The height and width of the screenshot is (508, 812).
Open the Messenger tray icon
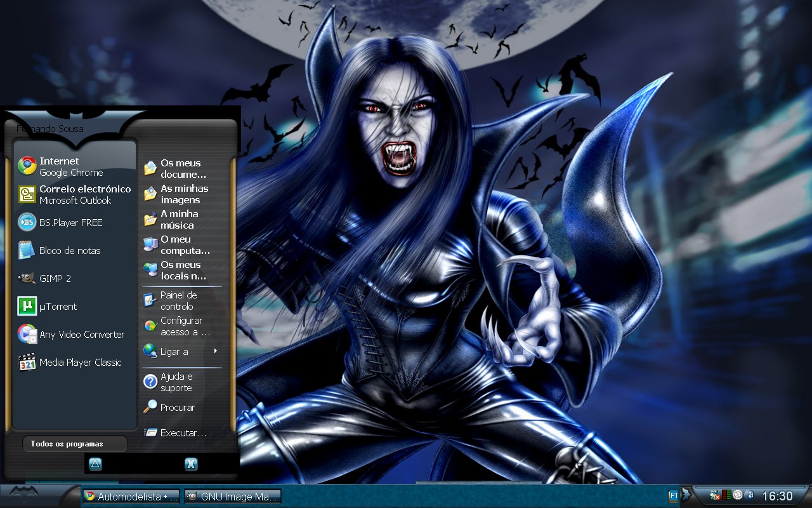coord(715,495)
